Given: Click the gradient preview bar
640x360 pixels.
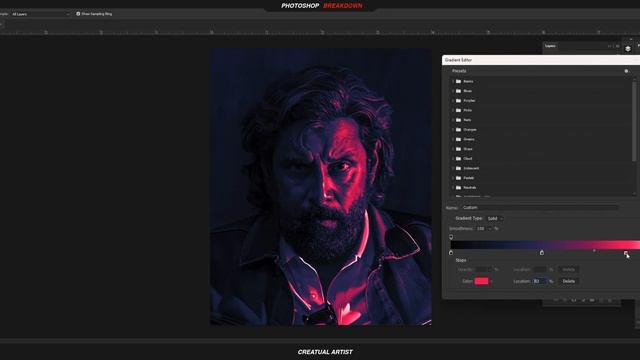Looking at the screenshot, I should (x=545, y=245).
